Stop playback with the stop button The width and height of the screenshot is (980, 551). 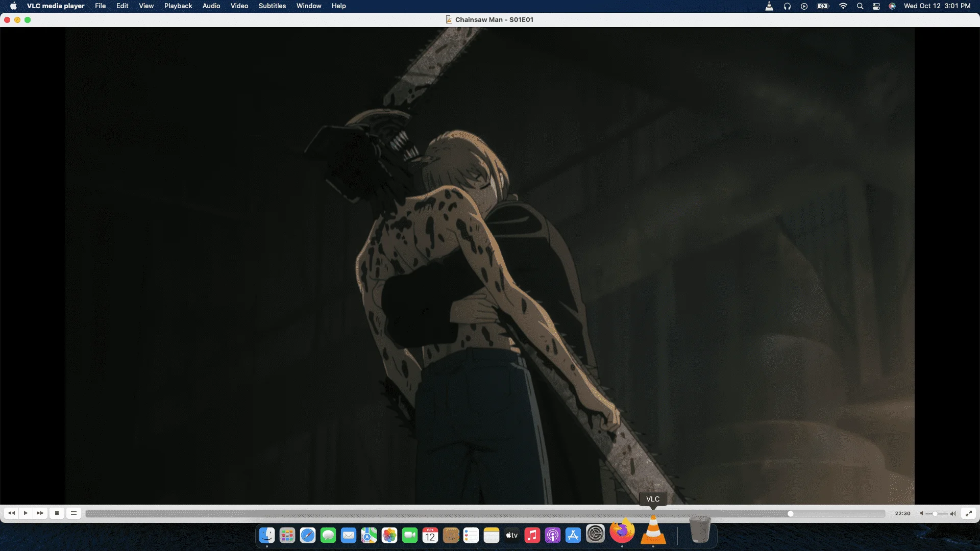click(x=57, y=513)
